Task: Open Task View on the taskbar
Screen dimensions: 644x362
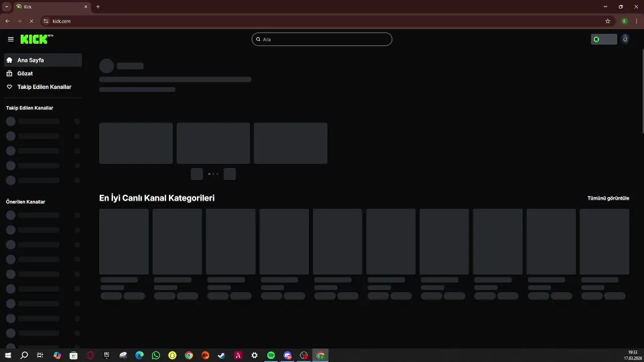Action: click(41, 355)
